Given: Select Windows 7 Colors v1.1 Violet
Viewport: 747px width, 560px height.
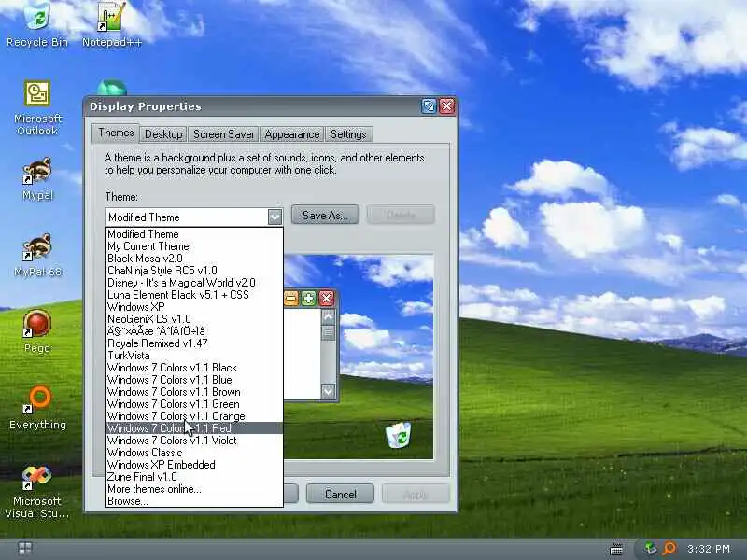Looking at the screenshot, I should coord(194,441).
